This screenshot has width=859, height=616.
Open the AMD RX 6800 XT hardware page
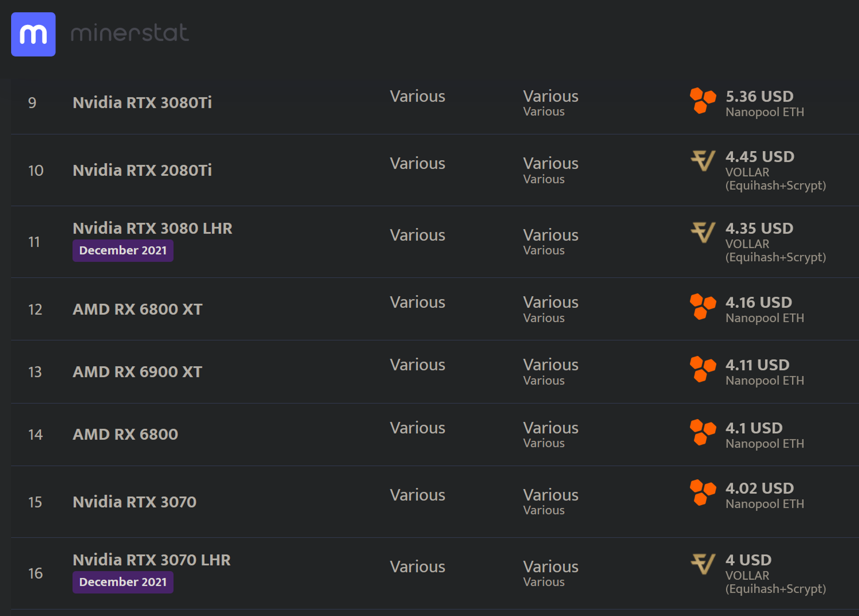[137, 309]
